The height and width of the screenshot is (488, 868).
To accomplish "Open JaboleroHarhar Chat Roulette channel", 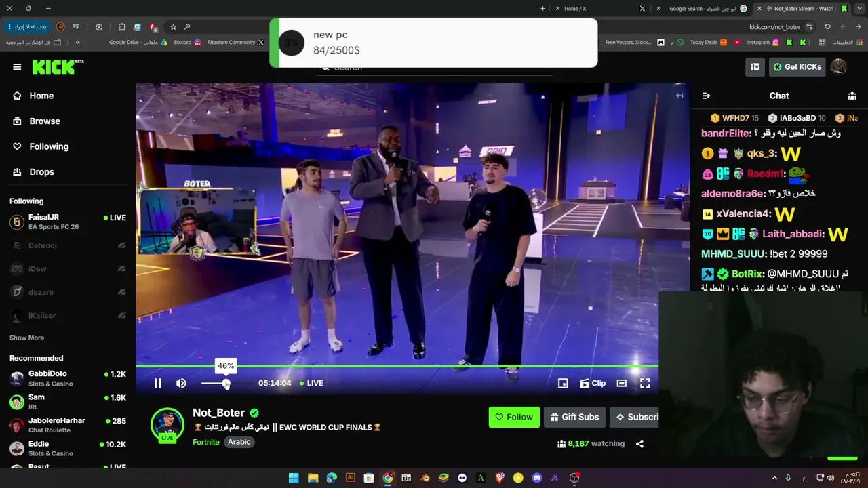I will [68, 425].
